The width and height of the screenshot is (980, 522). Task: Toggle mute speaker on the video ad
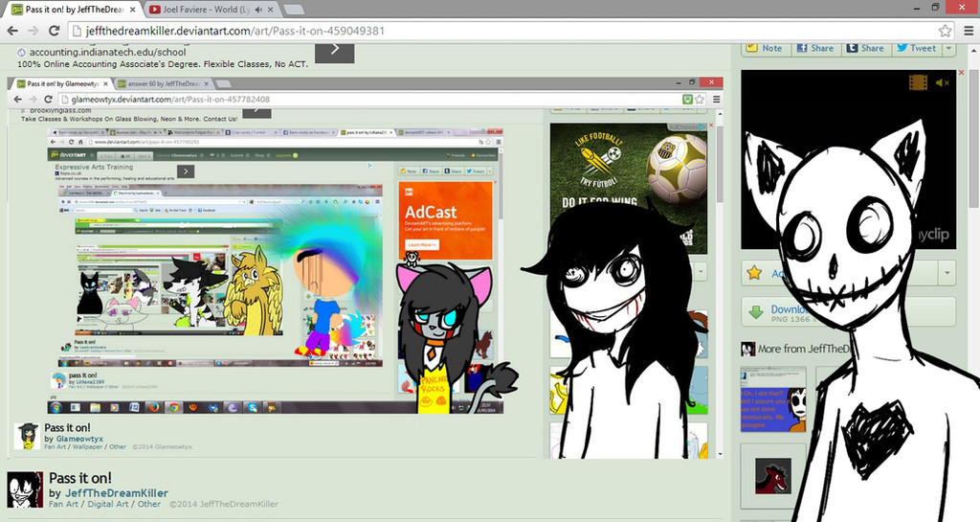pyautogui.click(x=942, y=82)
